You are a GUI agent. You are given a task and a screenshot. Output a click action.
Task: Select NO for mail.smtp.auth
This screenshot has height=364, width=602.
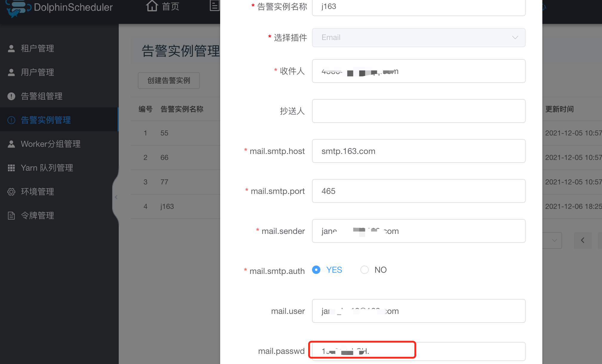coord(364,270)
